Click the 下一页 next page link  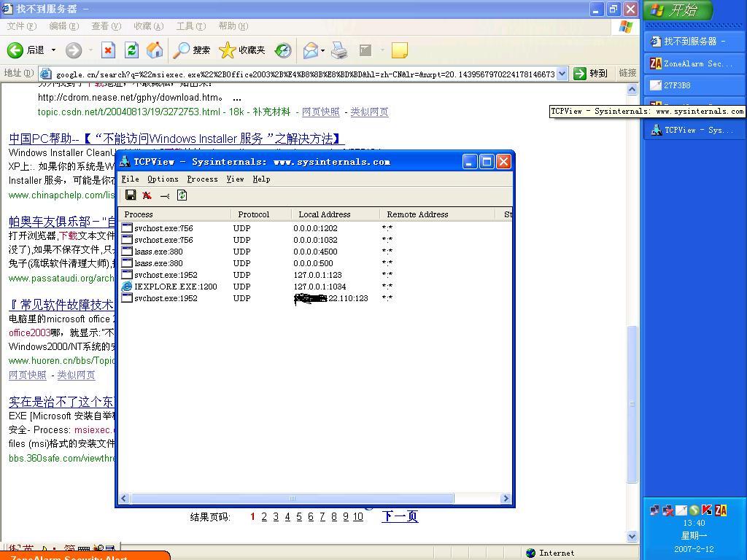point(400,516)
